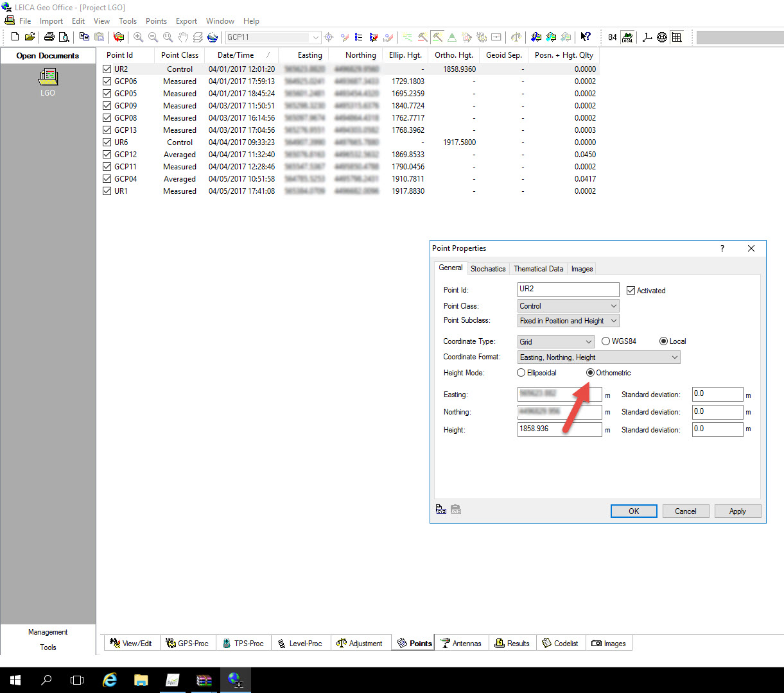
Task: Uncheck the GCP06 point checkbox
Action: coord(107,81)
